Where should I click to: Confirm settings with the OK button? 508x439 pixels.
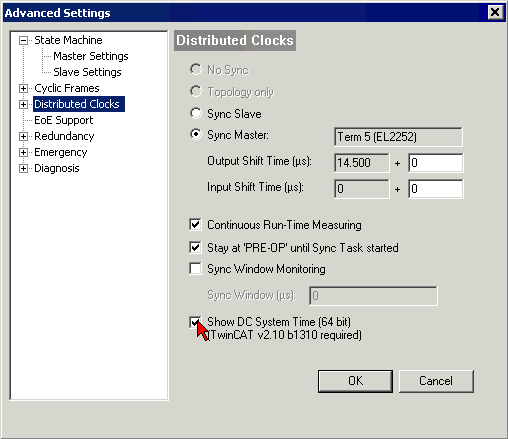(x=355, y=381)
